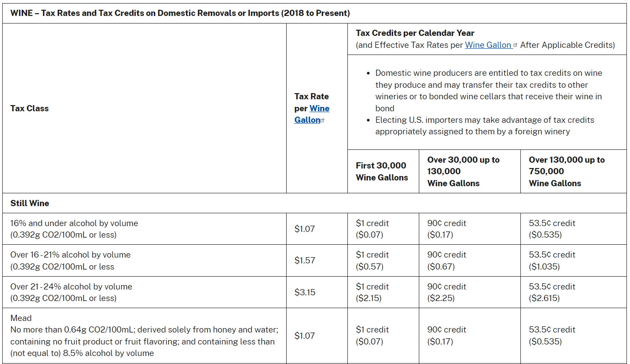This screenshot has width=630, height=364.
Task: Select the "Over 130,000 up to 750,000" column header
Action: click(x=567, y=171)
